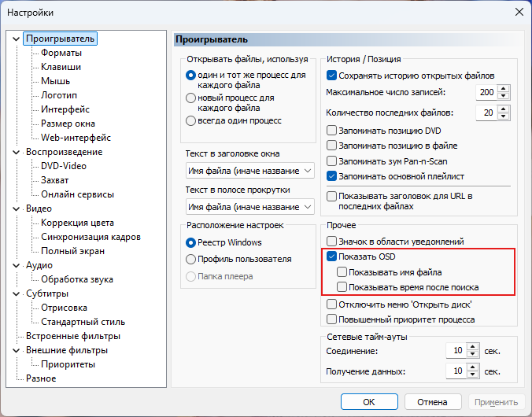Viewport: 532px width, 417px height.
Task: Select the Внешние фильтры tree item
Action: pyautogui.click(x=67, y=350)
